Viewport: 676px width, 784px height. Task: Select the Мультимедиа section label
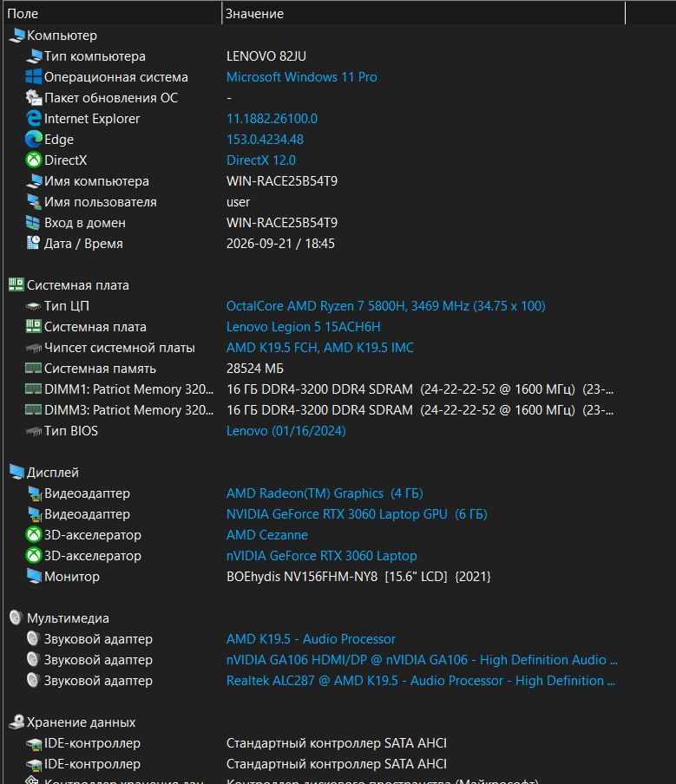click(68, 618)
